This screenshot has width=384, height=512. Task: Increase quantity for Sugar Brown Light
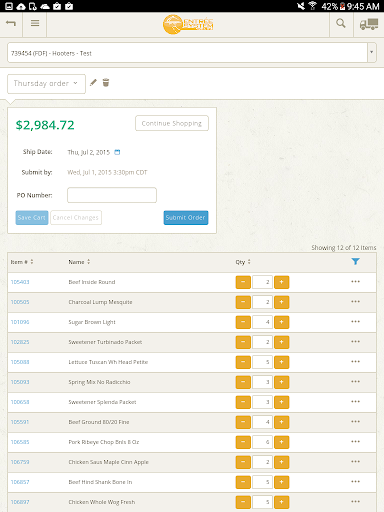click(x=281, y=322)
